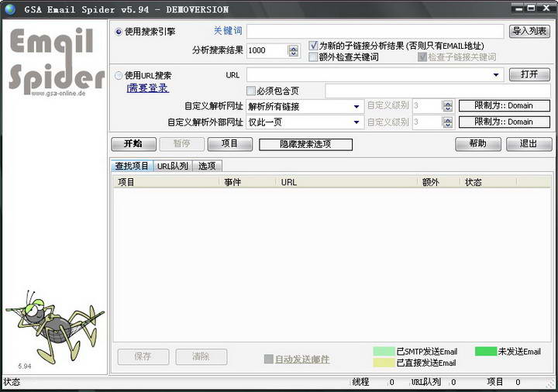Enable the 必须包含页 checkbox

coord(251,91)
